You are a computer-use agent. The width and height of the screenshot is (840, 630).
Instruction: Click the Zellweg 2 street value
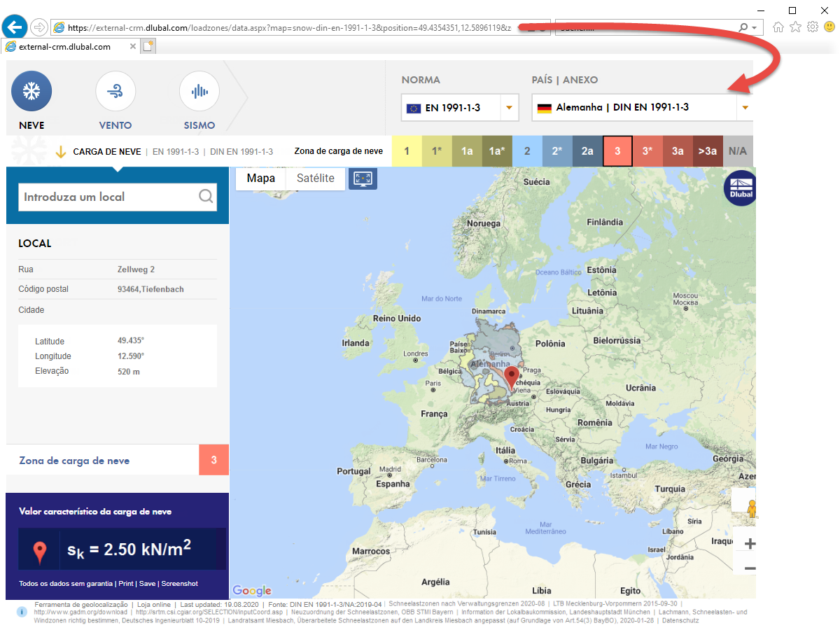[x=136, y=269]
